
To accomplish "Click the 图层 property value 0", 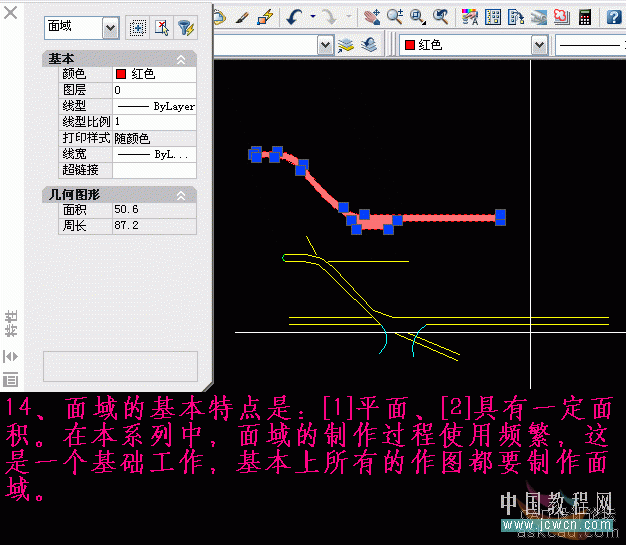I will click(154, 90).
